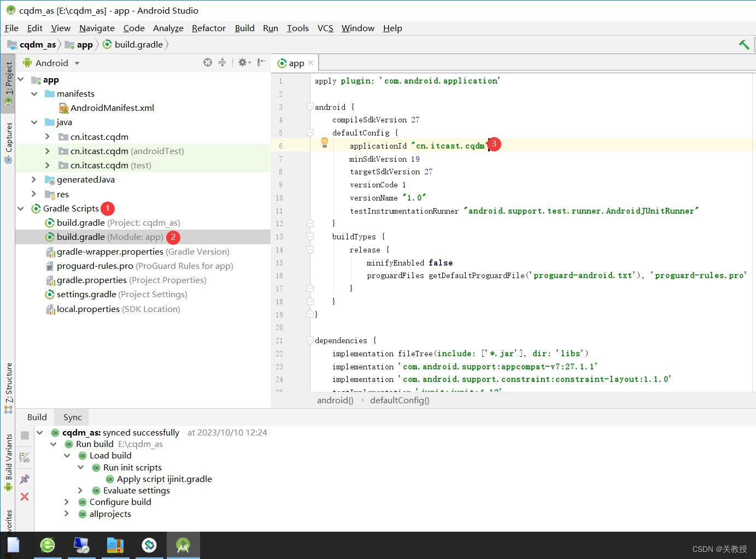Open Android Studio icon in taskbar

(x=183, y=545)
